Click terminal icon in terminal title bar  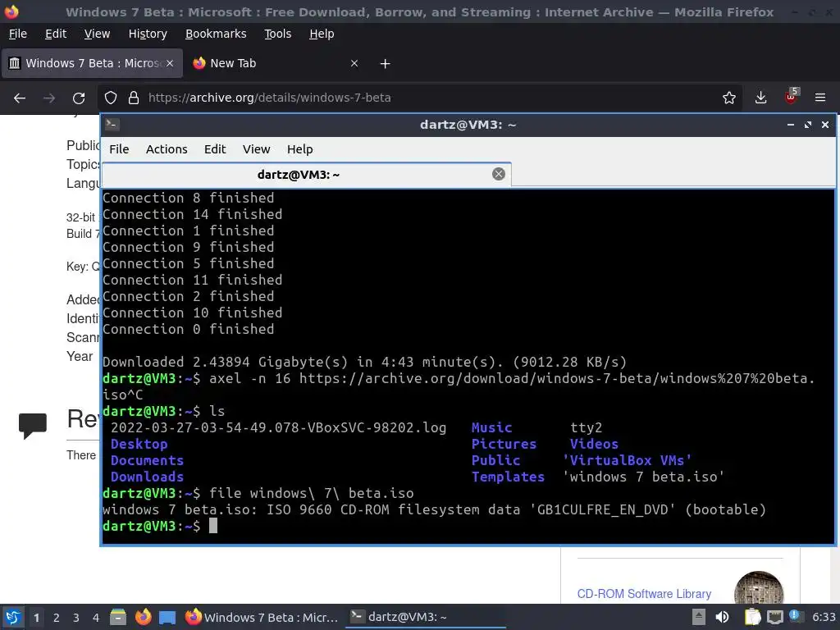[112, 125]
